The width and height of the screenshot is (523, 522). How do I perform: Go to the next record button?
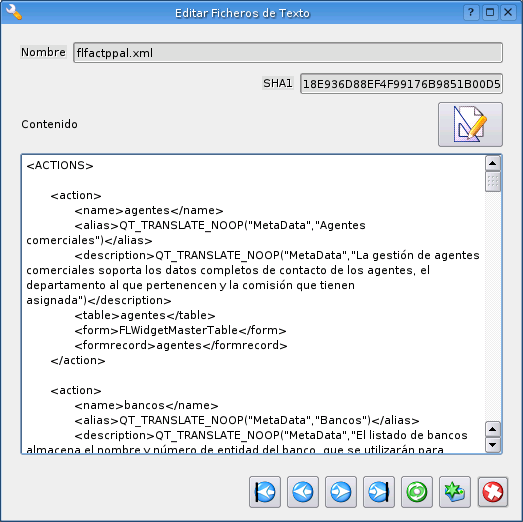point(341,492)
